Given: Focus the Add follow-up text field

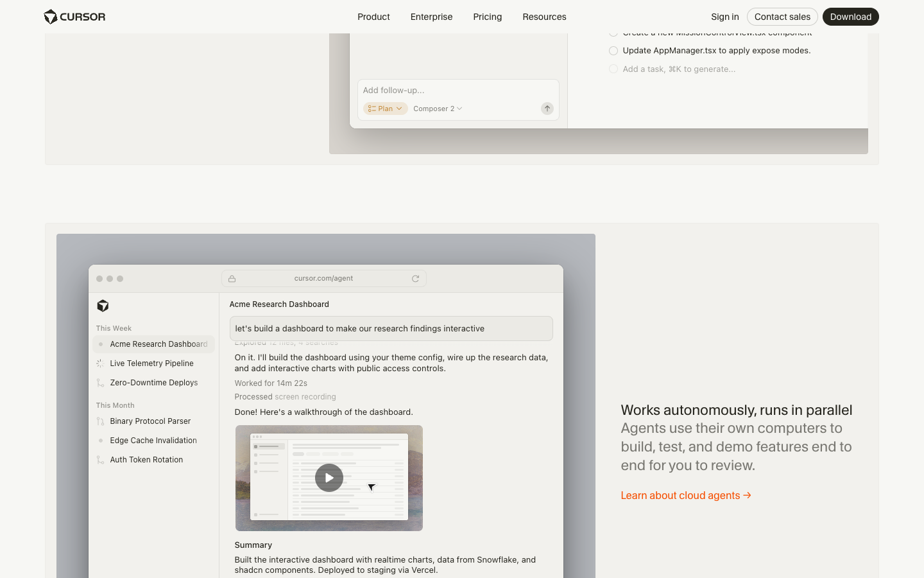Looking at the screenshot, I should tap(458, 91).
